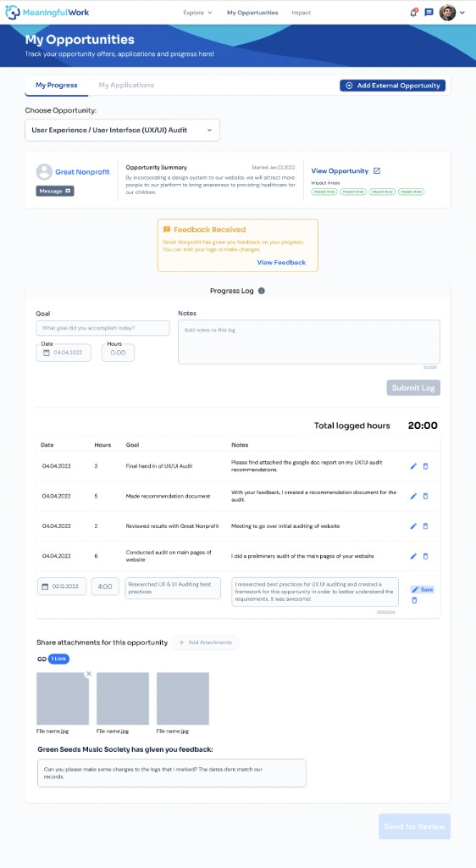476x868 pixels.
Task: Click the View Opportunity link
Action: click(340, 171)
